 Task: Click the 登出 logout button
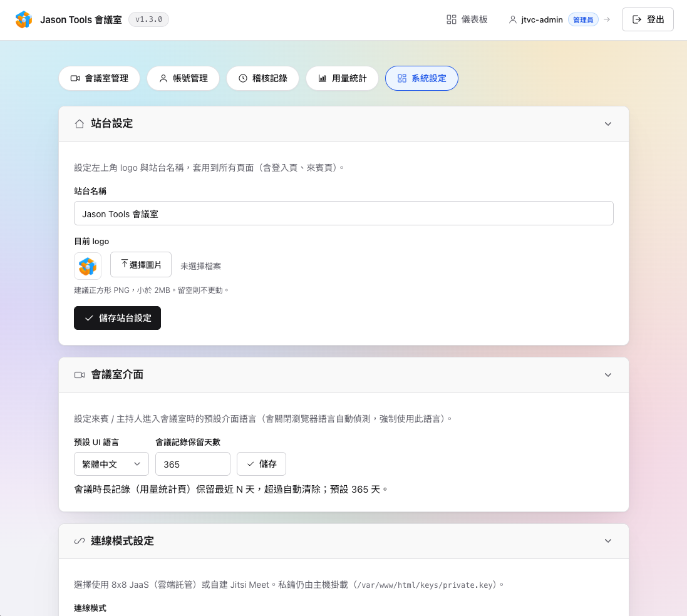648,19
